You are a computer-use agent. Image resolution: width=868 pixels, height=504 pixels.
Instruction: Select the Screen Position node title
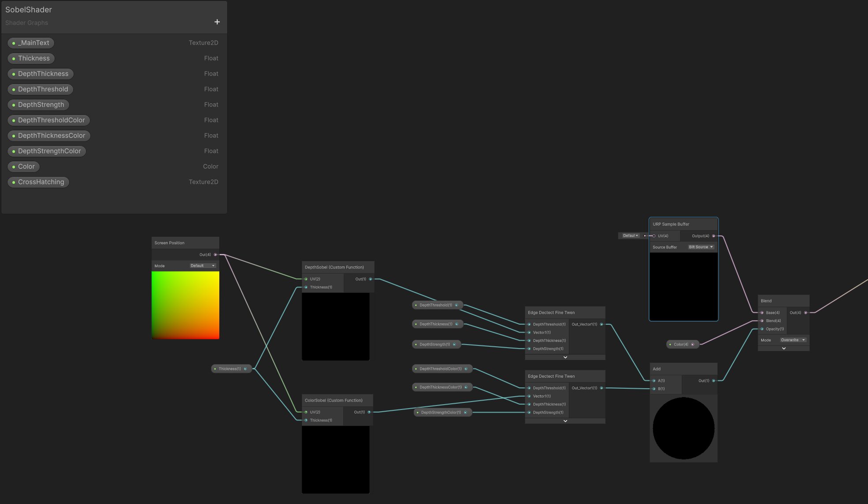click(x=169, y=243)
